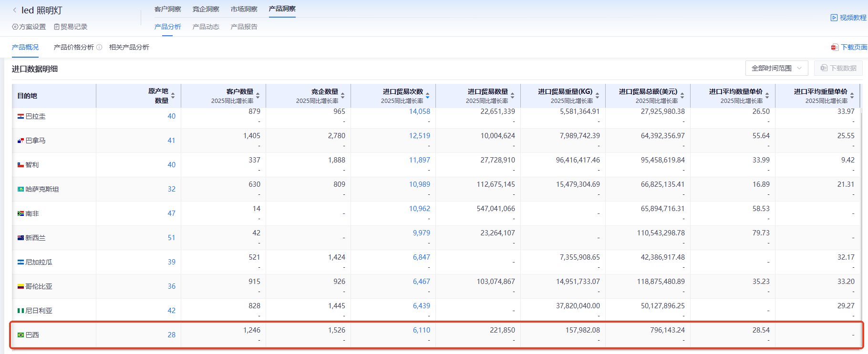The width and height of the screenshot is (868, 354).
Task: Click the 视频教程 video tutorial icon
Action: 834,18
